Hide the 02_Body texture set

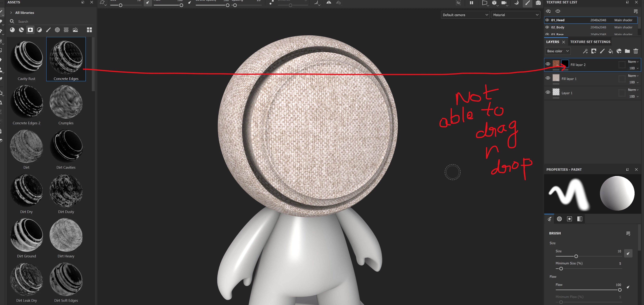click(547, 27)
